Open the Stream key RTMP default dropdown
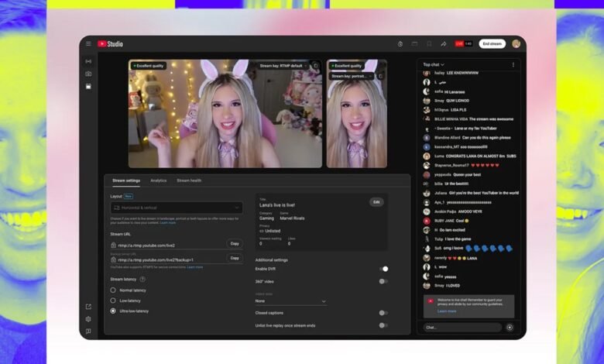Viewport: 604px width, 364px height. [x=283, y=66]
